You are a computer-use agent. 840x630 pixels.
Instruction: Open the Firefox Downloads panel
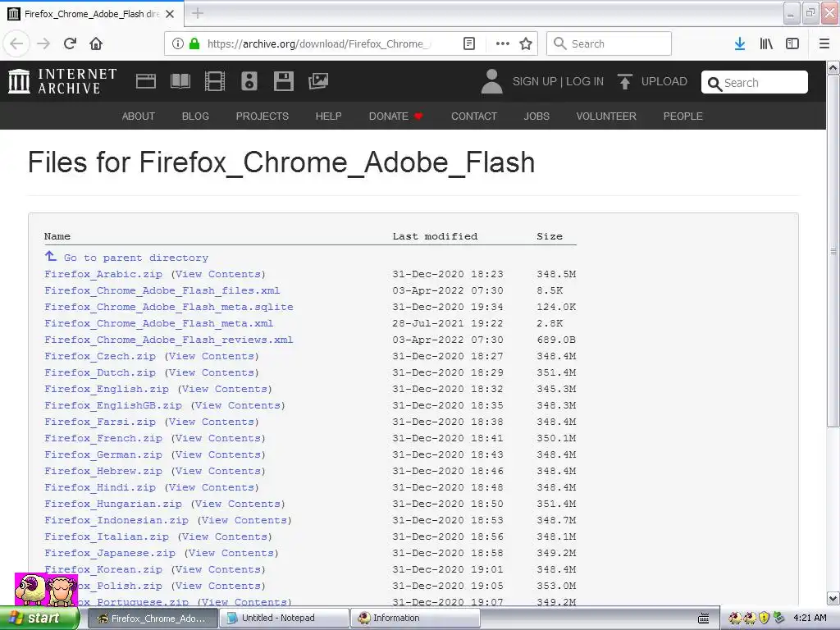point(740,43)
